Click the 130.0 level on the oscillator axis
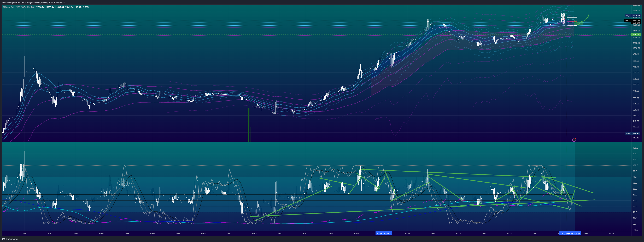 (635, 148)
